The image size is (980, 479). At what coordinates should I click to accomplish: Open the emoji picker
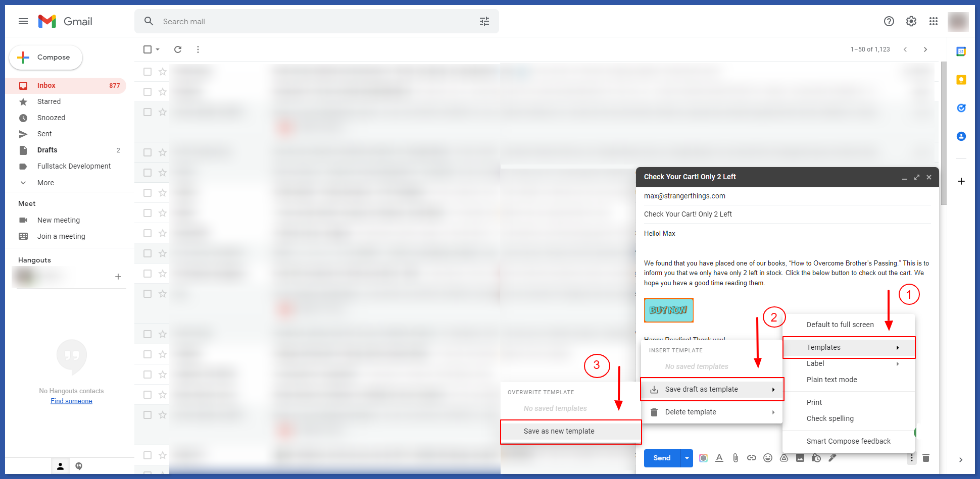[768, 458]
